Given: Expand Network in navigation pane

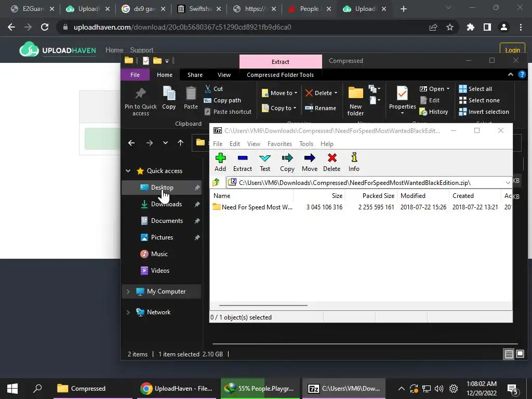Looking at the screenshot, I should pos(128,312).
